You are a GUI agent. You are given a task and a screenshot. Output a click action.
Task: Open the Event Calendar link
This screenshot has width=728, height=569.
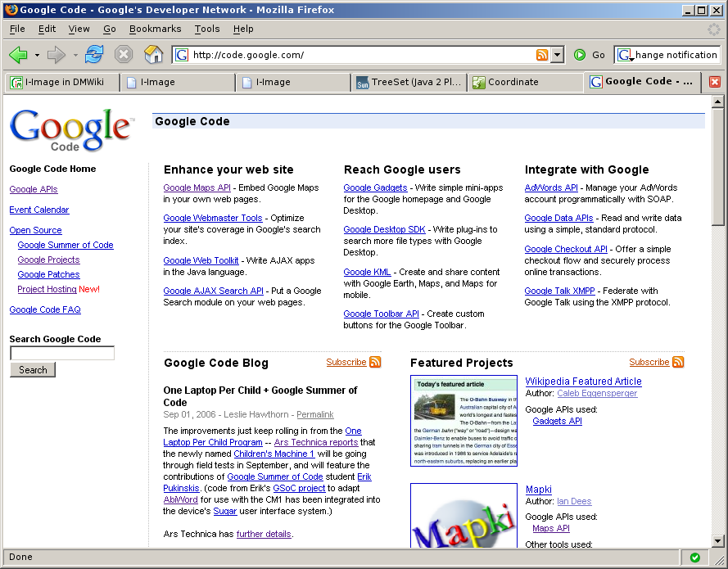39,210
